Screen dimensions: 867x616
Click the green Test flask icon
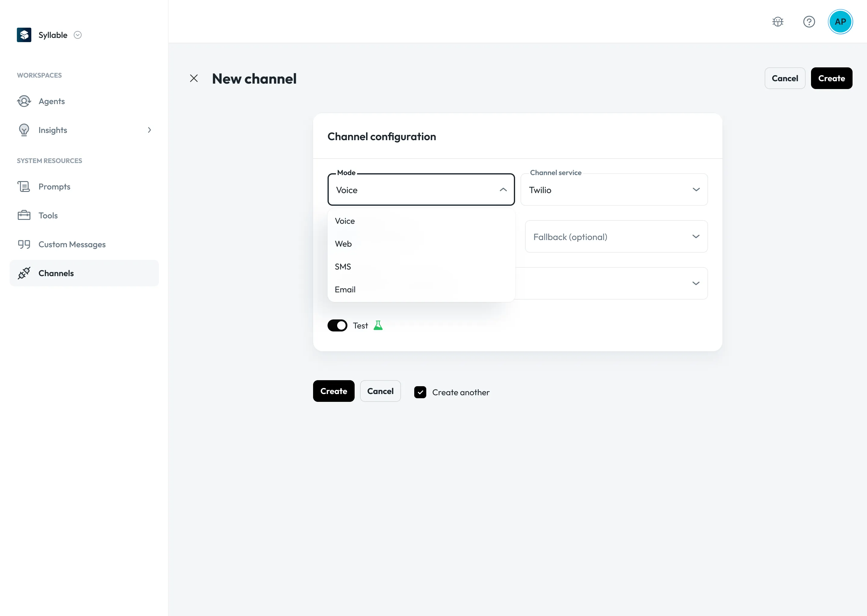coord(378,325)
